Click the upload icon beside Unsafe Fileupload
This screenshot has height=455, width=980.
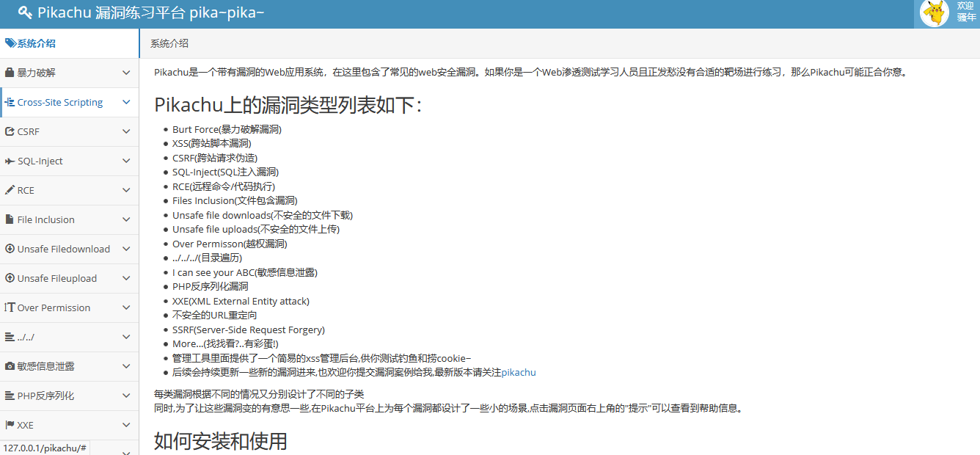10,278
